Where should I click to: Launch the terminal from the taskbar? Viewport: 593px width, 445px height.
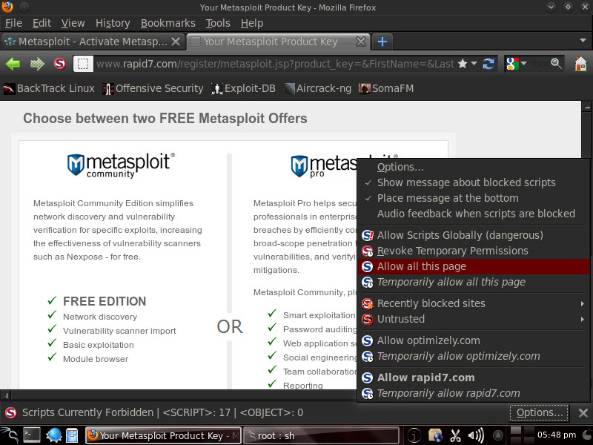pyautogui.click(x=32, y=436)
